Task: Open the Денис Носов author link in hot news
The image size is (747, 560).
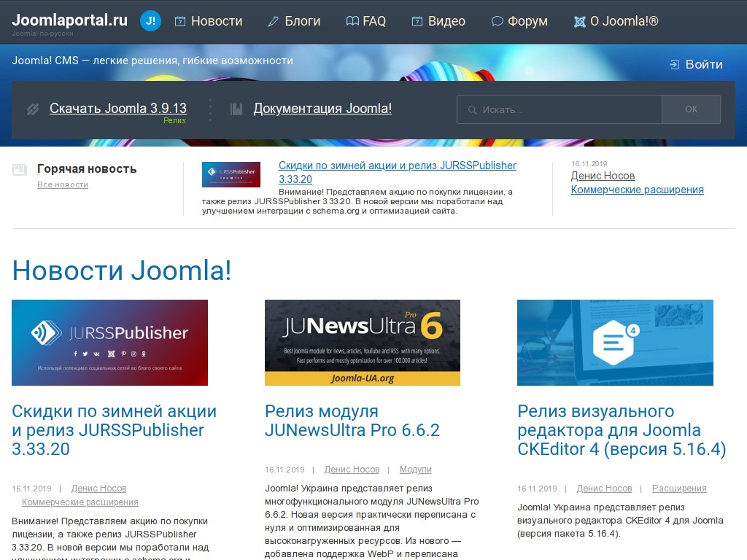Action: click(603, 176)
